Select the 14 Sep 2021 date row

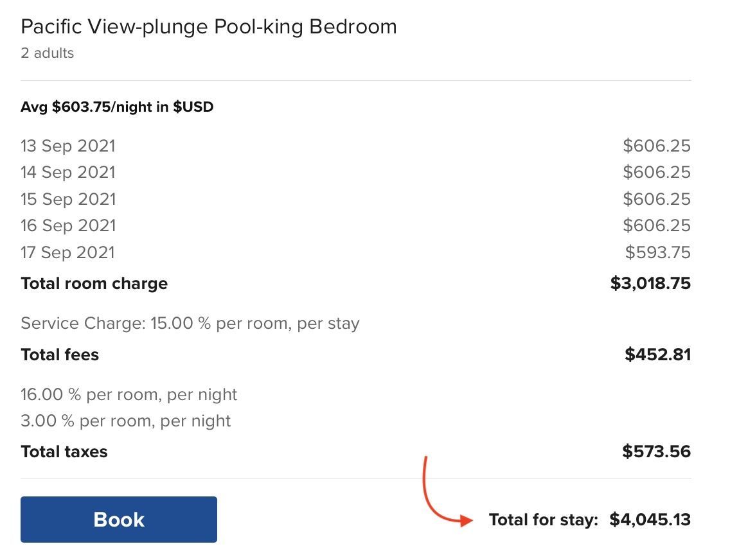(x=356, y=173)
